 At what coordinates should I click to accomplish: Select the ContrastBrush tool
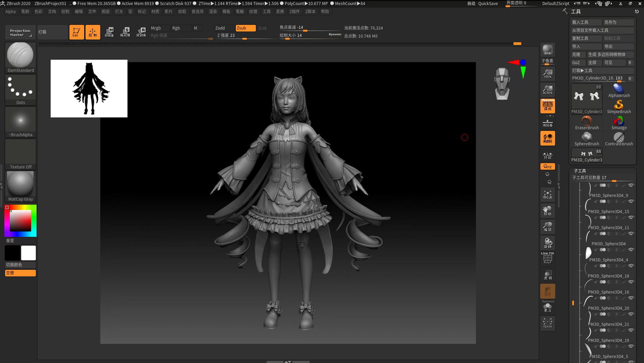[619, 139]
